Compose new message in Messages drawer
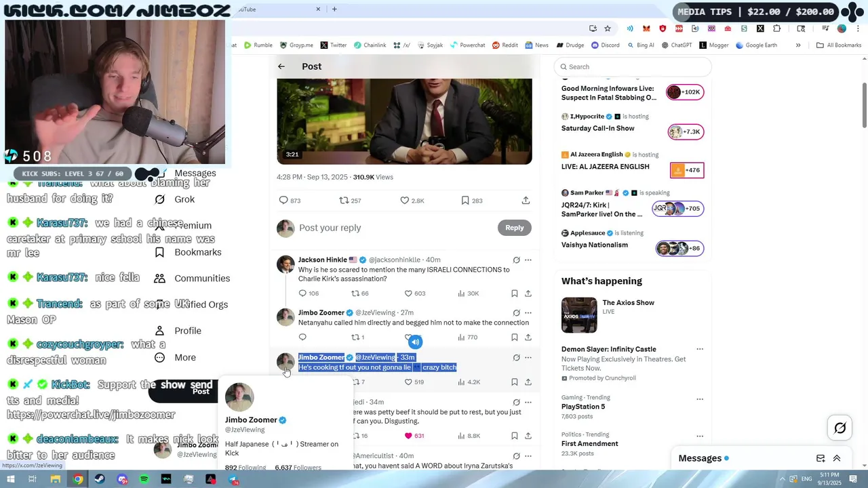The width and height of the screenshot is (868, 488). [821, 458]
